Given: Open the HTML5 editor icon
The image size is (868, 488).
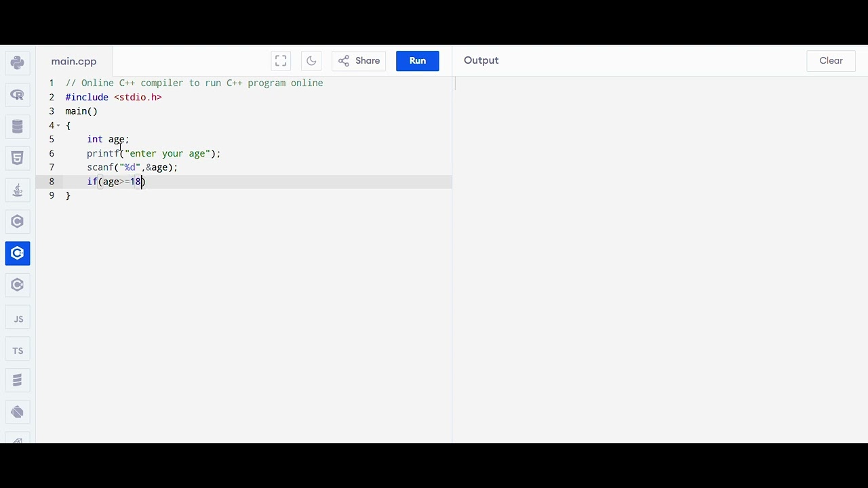Looking at the screenshot, I should point(18,158).
